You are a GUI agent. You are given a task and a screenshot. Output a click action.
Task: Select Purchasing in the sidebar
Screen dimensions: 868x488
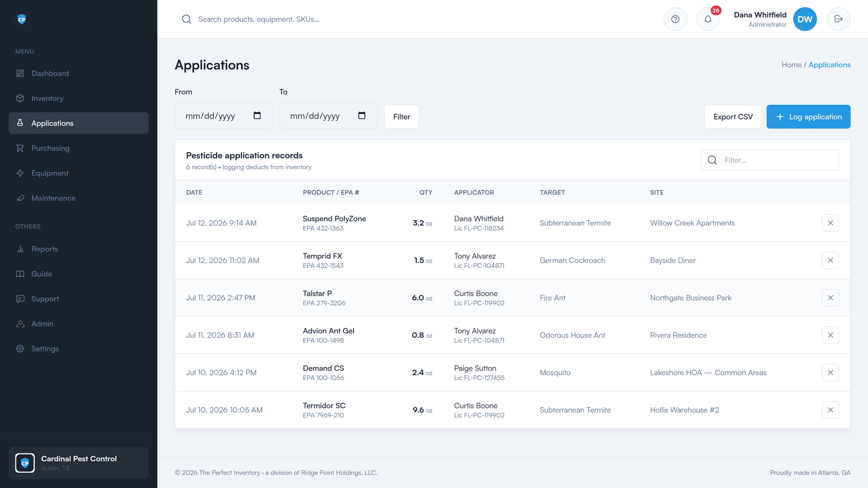click(79, 148)
